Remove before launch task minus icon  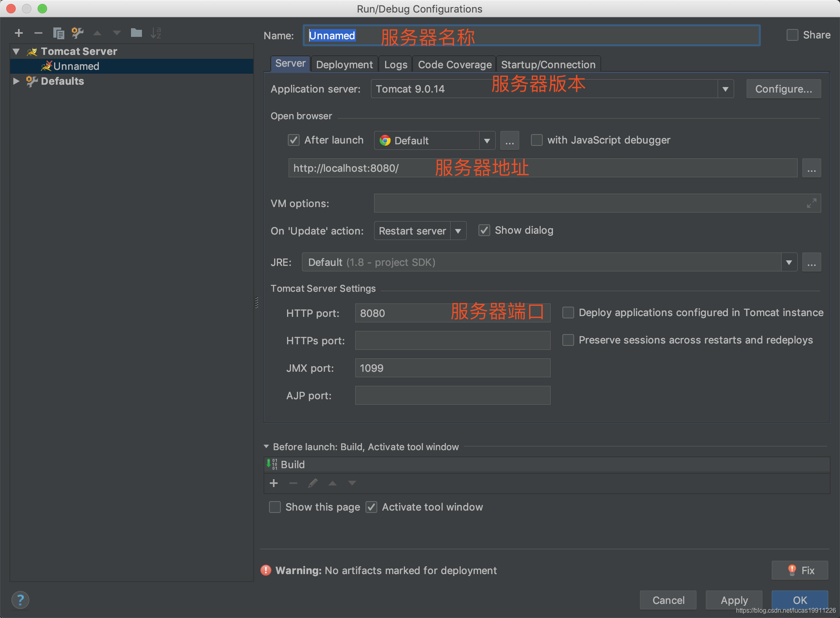[293, 483]
